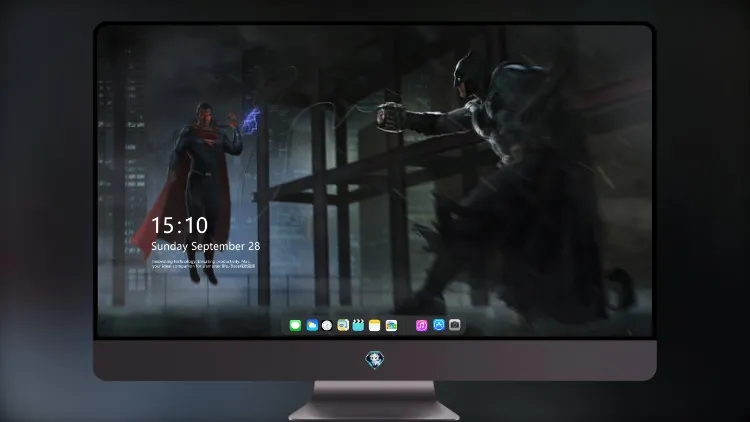Click the 15:10 clock widget
The image size is (750, 422).
point(179,225)
